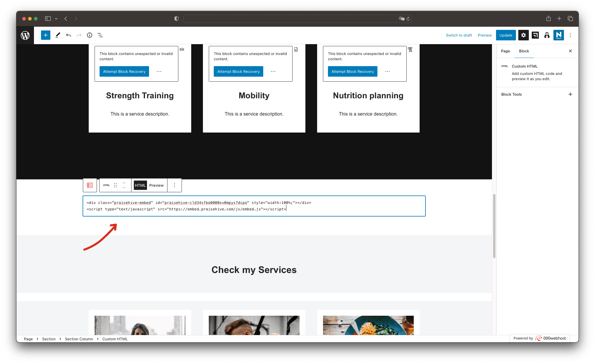Screen dimensions: 595x364
Task: Select the Tools (pencil) icon in toolbar
Action: tap(58, 35)
